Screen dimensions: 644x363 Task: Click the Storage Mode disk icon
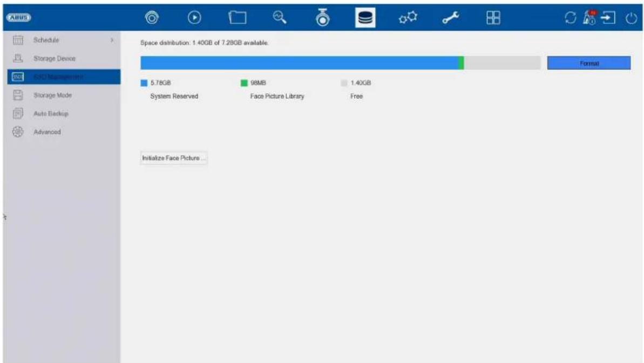tap(18, 95)
